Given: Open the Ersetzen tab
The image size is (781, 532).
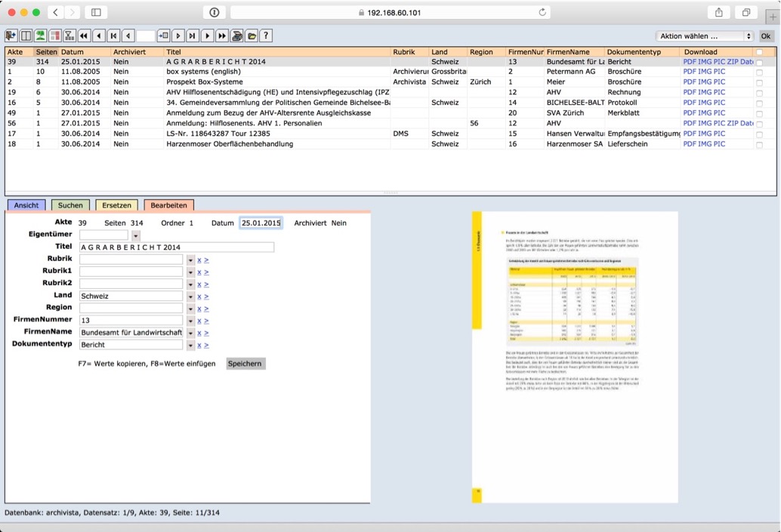Looking at the screenshot, I should coord(116,205).
